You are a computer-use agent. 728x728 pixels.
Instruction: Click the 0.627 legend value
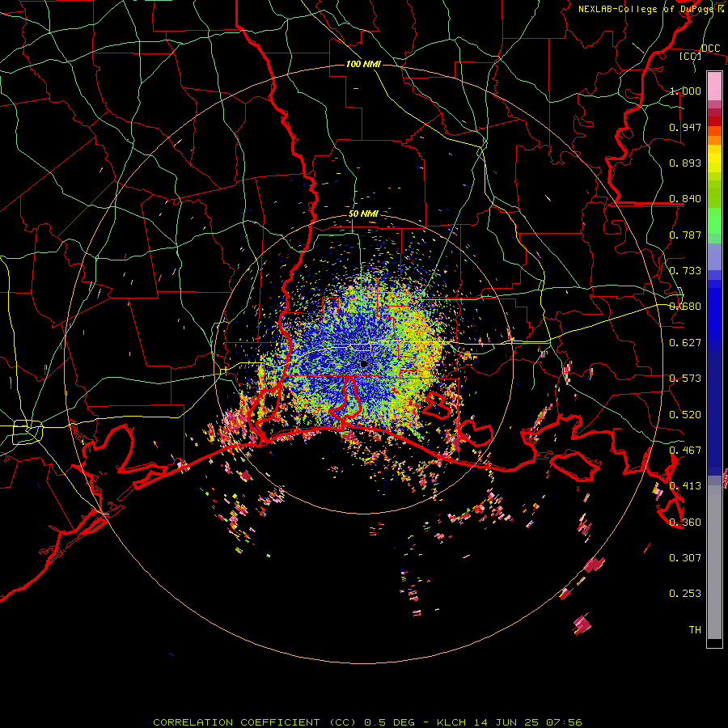(x=685, y=343)
